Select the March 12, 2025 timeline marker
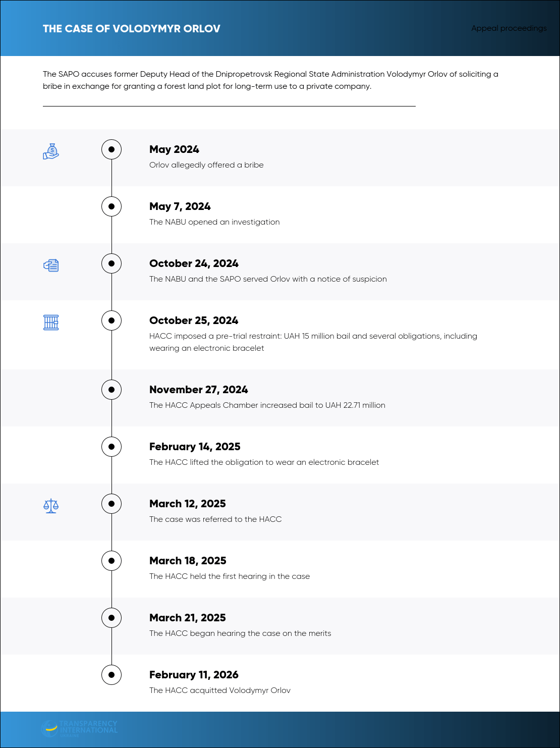This screenshot has width=560, height=748. pyautogui.click(x=111, y=504)
